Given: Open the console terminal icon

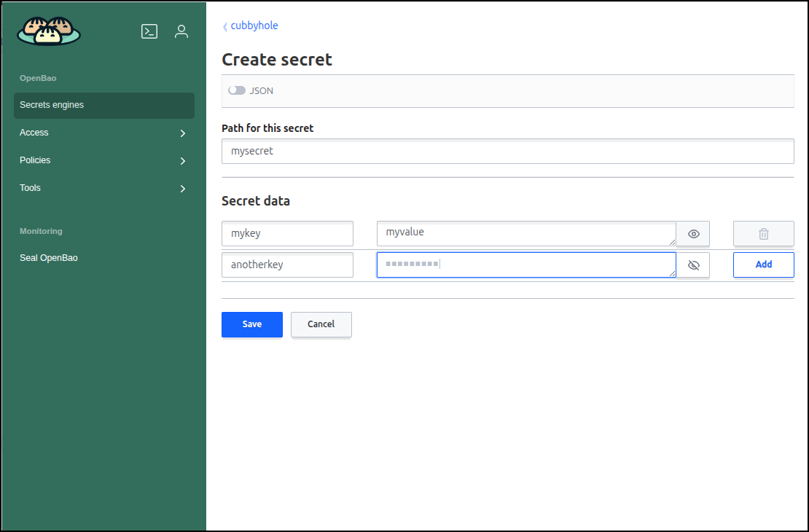Looking at the screenshot, I should [x=149, y=31].
